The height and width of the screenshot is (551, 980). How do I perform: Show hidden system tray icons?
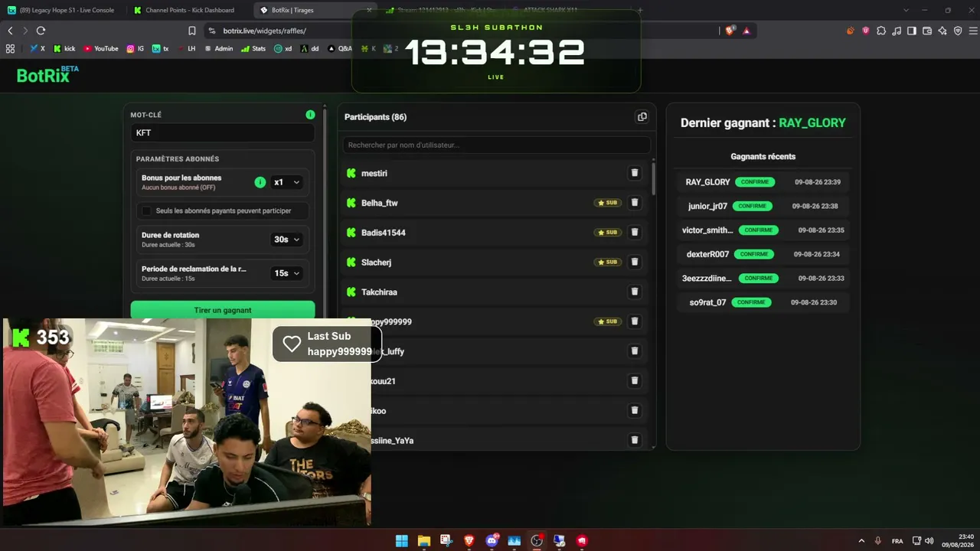tap(861, 540)
